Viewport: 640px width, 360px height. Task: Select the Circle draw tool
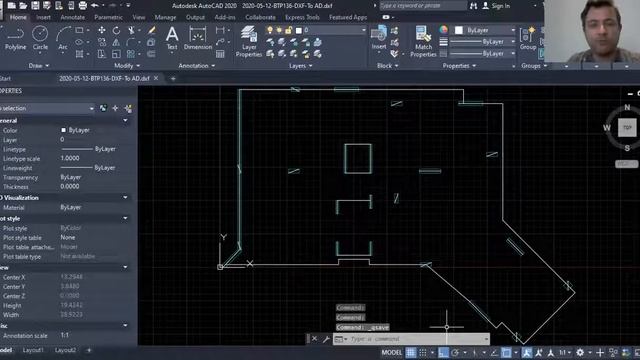[40, 38]
